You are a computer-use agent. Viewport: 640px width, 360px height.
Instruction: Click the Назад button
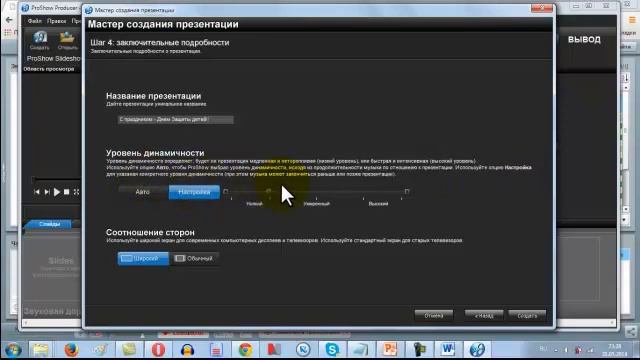click(x=484, y=316)
